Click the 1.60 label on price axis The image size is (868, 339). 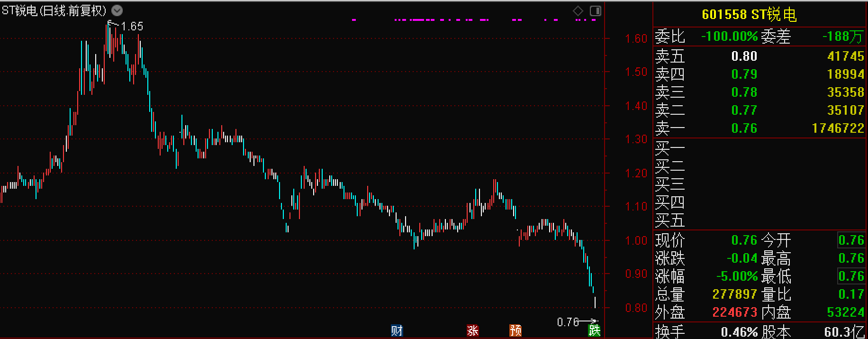point(636,39)
